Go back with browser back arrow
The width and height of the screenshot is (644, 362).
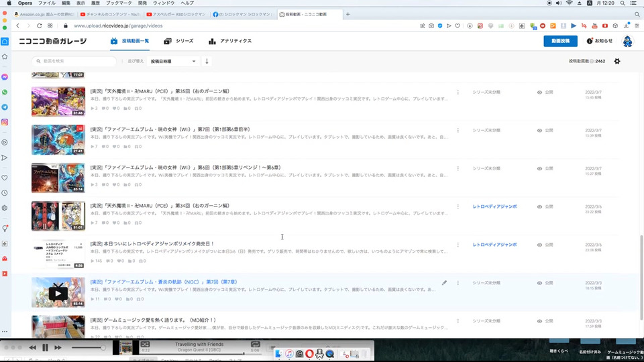click(x=17, y=25)
